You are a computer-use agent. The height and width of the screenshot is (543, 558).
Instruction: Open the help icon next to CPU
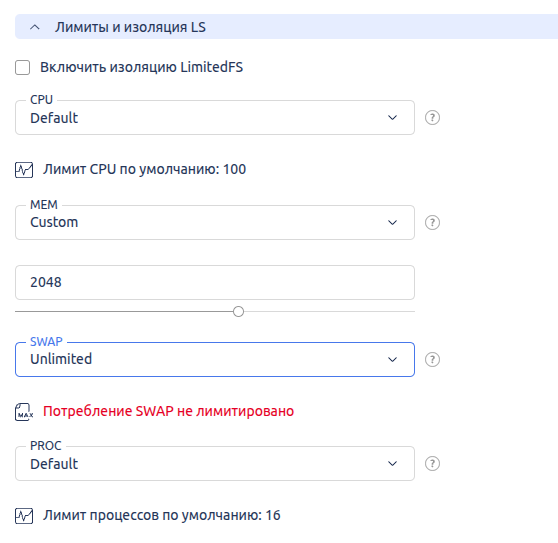432,117
